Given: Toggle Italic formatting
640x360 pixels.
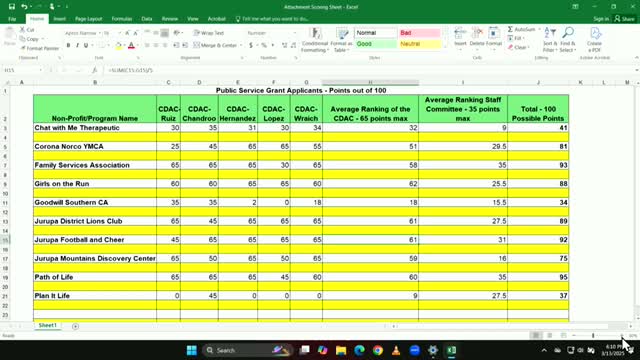Looking at the screenshot, I should coord(77,45).
